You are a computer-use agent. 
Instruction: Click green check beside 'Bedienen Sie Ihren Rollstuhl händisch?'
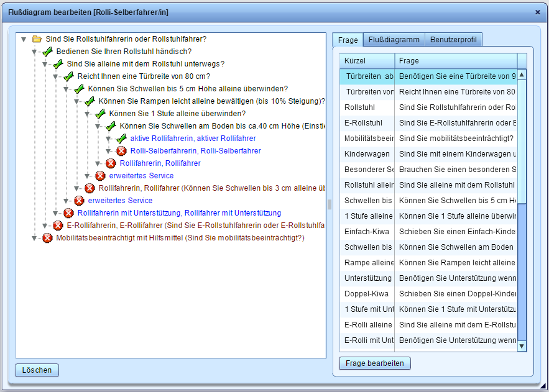click(x=48, y=52)
